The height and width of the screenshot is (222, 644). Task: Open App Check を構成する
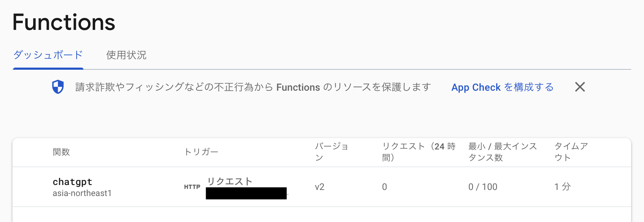tap(502, 87)
